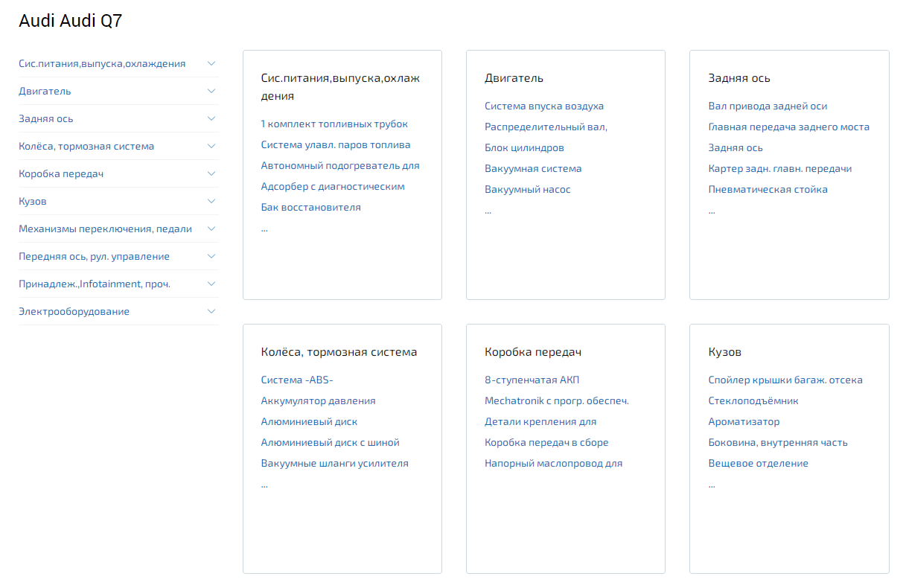The image size is (906, 588).
Task: Open Автономный подогреватель для link
Action: pos(340,166)
